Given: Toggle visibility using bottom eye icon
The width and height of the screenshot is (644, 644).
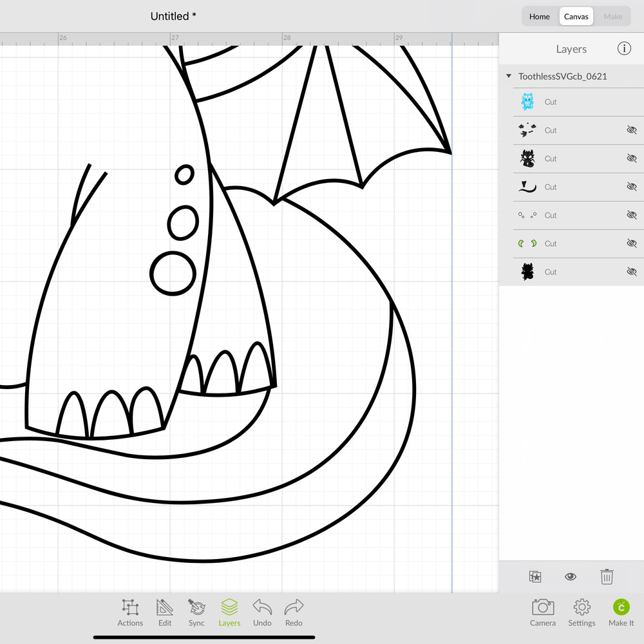Looking at the screenshot, I should click(571, 576).
